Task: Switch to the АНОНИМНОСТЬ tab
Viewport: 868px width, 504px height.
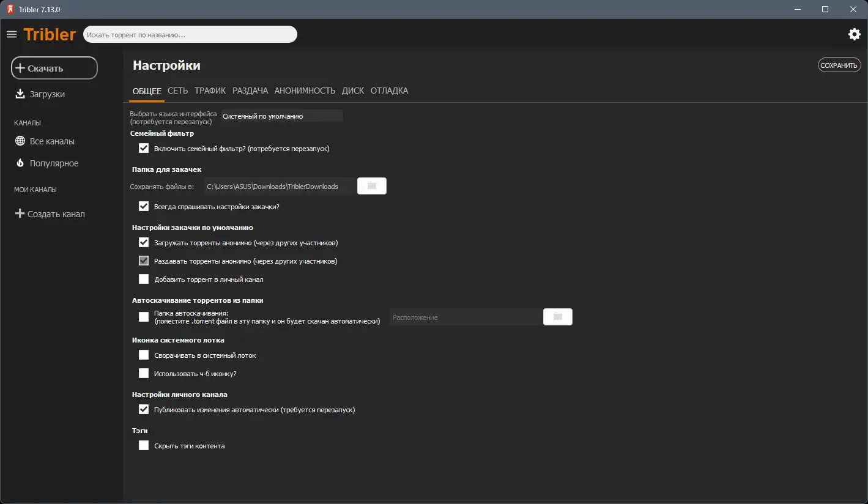Action: coord(305,91)
